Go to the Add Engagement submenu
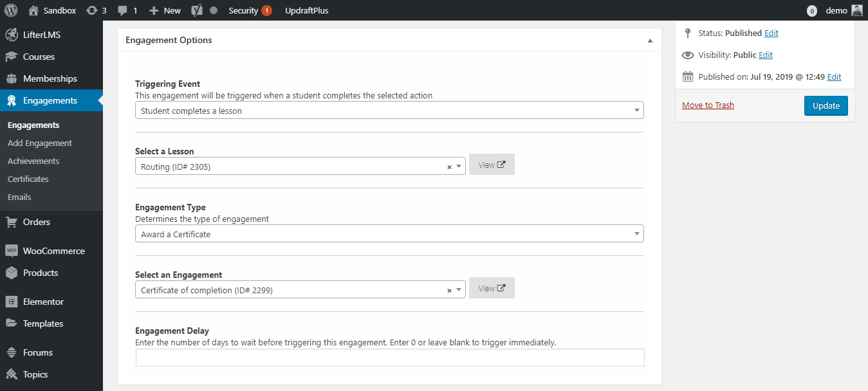 [x=40, y=143]
